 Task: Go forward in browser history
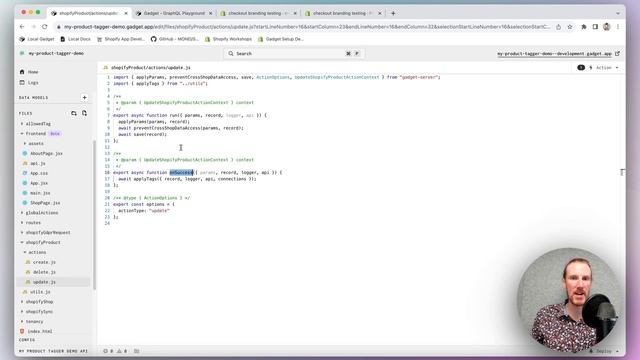(x=33, y=27)
